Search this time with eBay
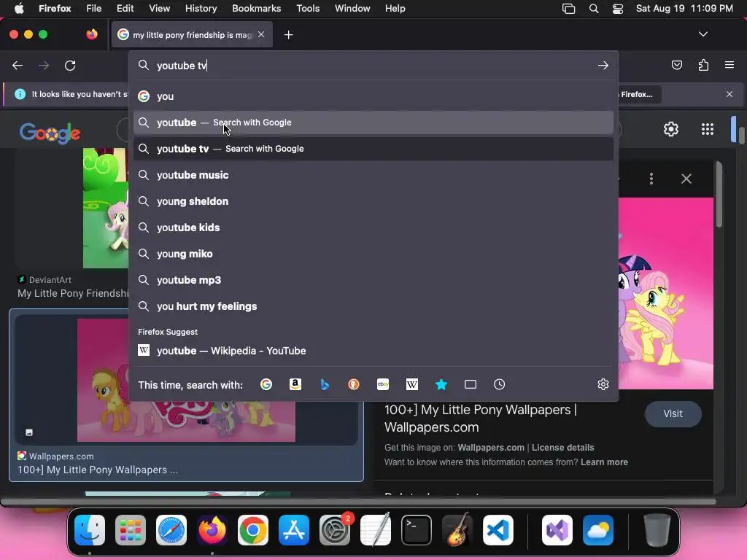The height and width of the screenshot is (560, 747). (383, 384)
